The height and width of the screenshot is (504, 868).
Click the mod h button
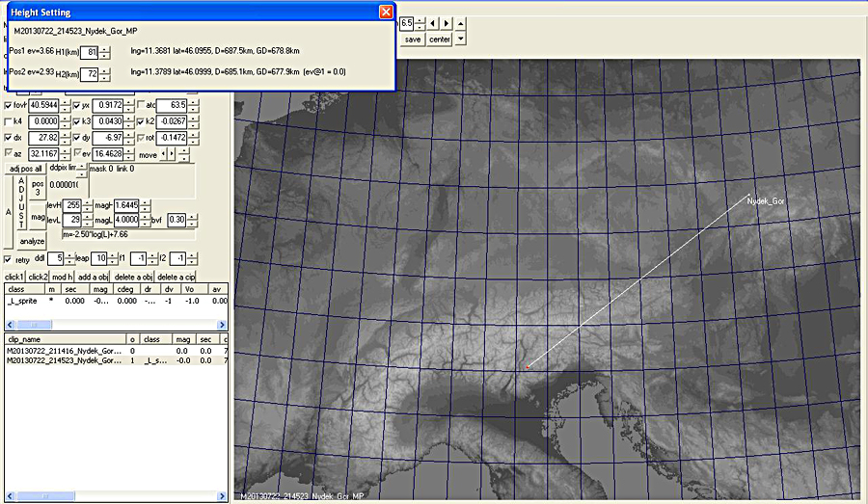tap(63, 277)
